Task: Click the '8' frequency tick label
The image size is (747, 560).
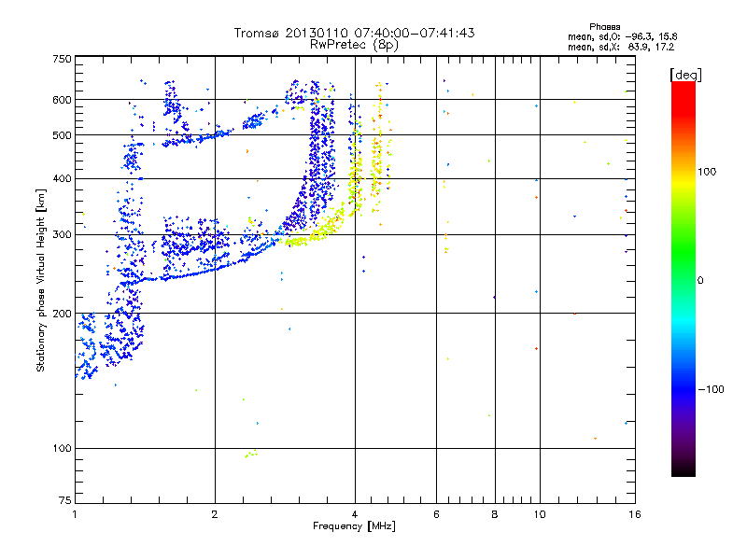Action: click(x=495, y=514)
